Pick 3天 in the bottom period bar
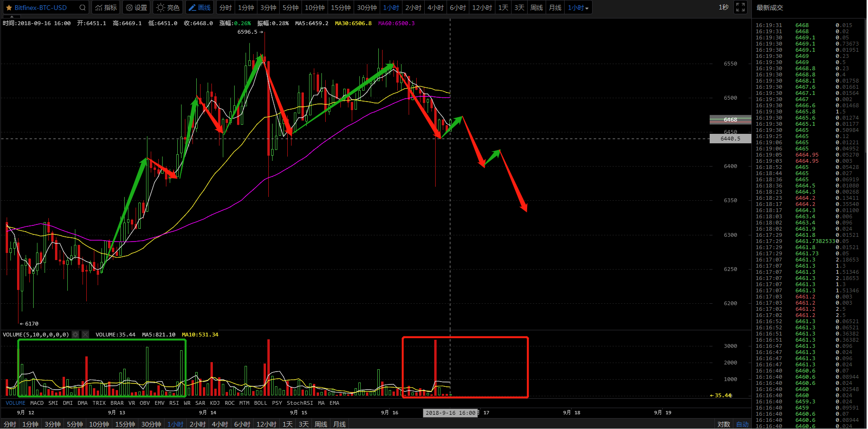868x429 pixels. [x=304, y=424]
